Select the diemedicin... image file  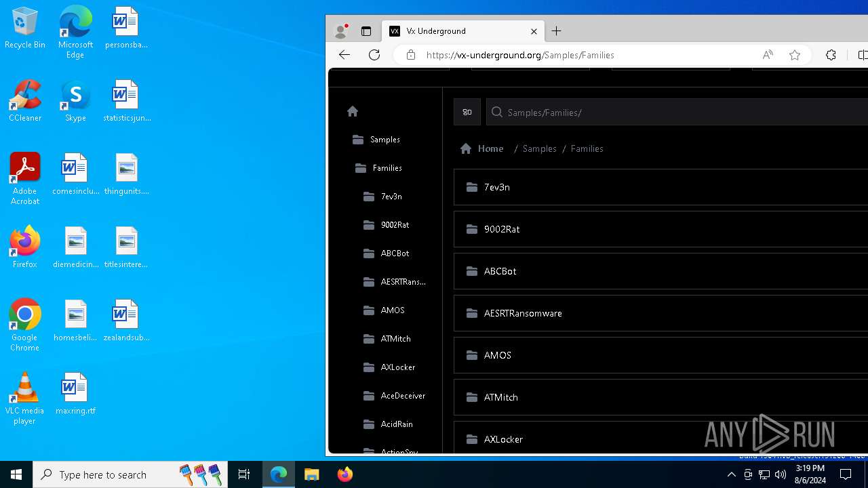pyautogui.click(x=75, y=249)
